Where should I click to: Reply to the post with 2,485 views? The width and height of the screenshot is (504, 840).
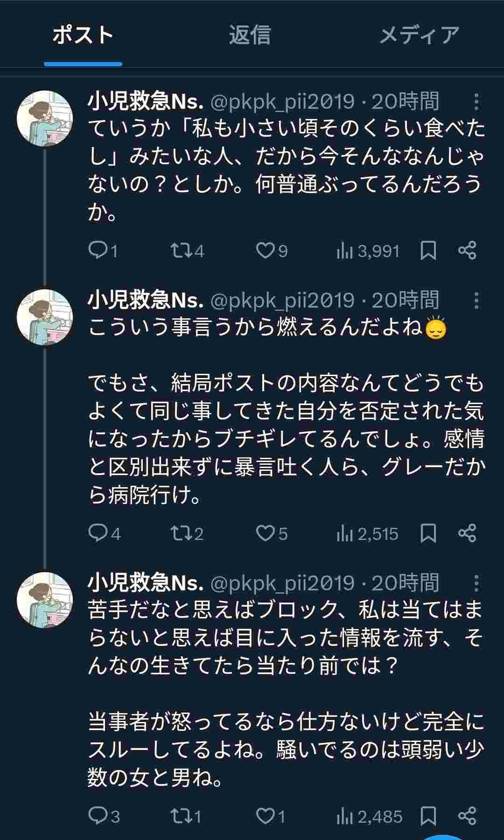point(98,816)
